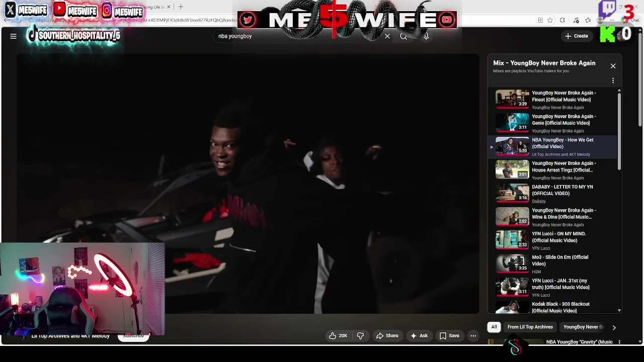The width and height of the screenshot is (644, 362).
Task: Open the browser favorites list icon
Action: (588, 20)
